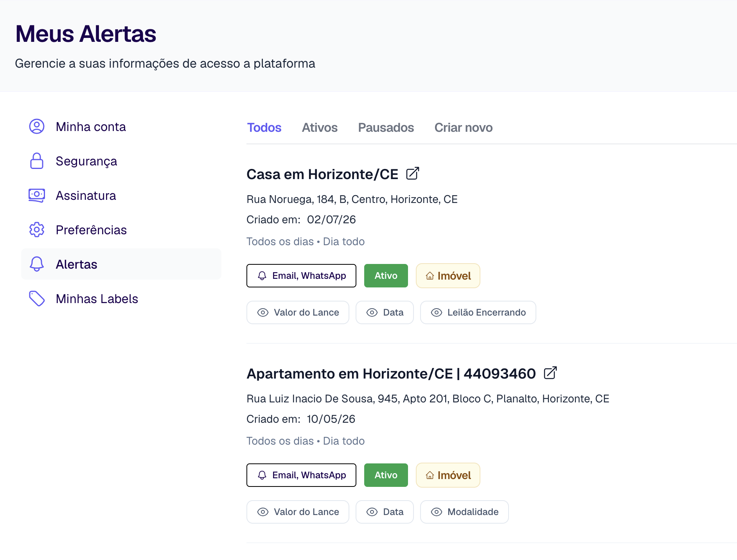Click bell icon in Casa alert's Email, WhatsApp button

pos(262,276)
